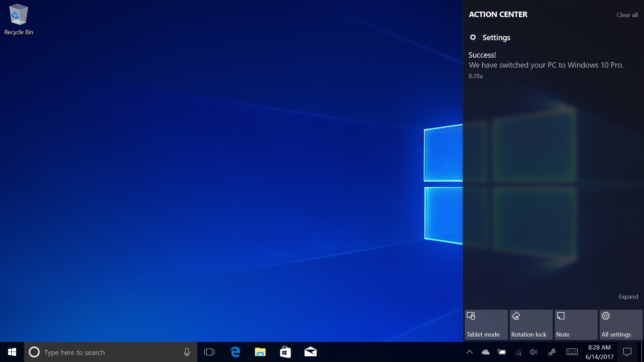Open Windows Start menu
644x362 pixels.
(x=11, y=352)
